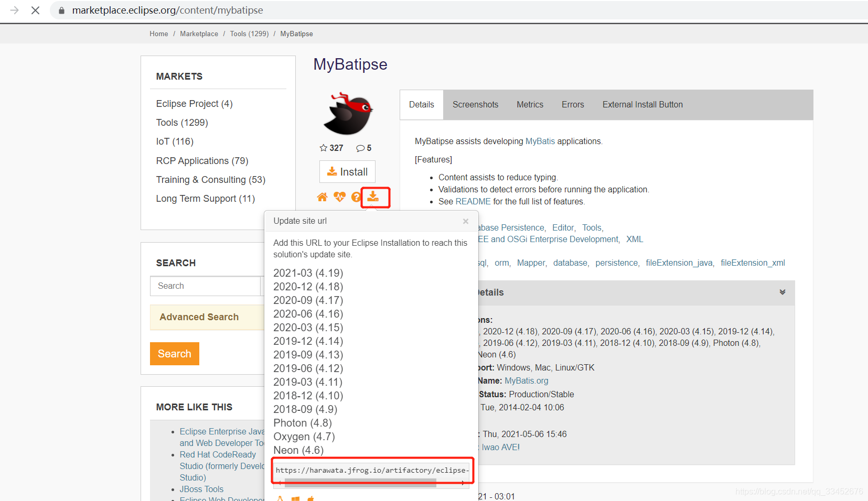
Task: Open Training & Consulting (53) market
Action: click(x=211, y=180)
